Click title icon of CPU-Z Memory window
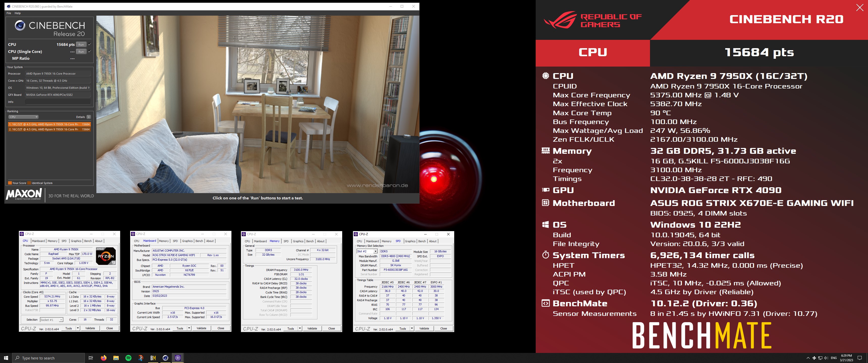This screenshot has height=363, width=868. click(244, 234)
